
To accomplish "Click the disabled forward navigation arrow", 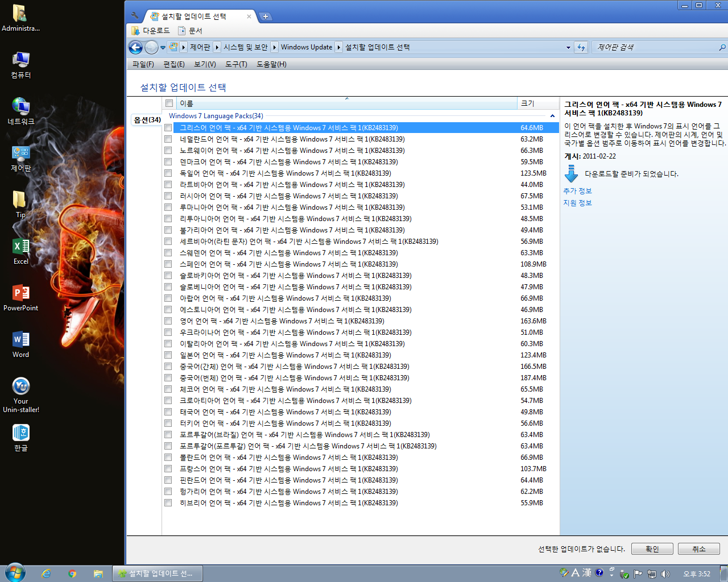I will (151, 47).
